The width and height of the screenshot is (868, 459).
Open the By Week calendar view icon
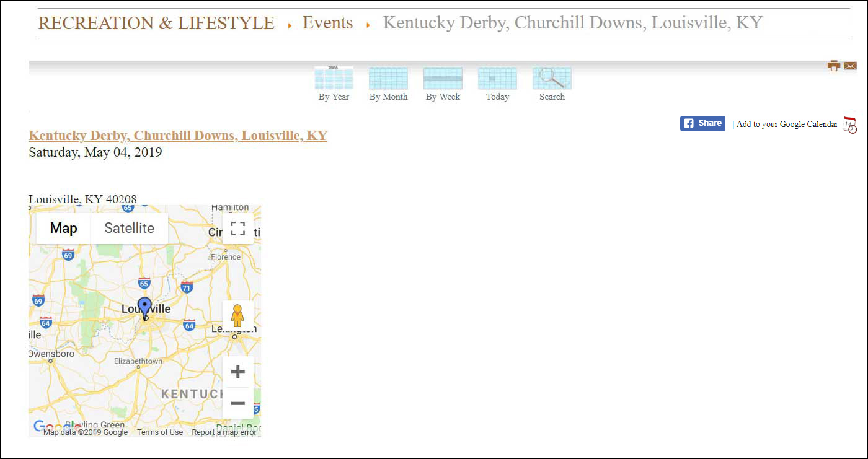coord(443,79)
